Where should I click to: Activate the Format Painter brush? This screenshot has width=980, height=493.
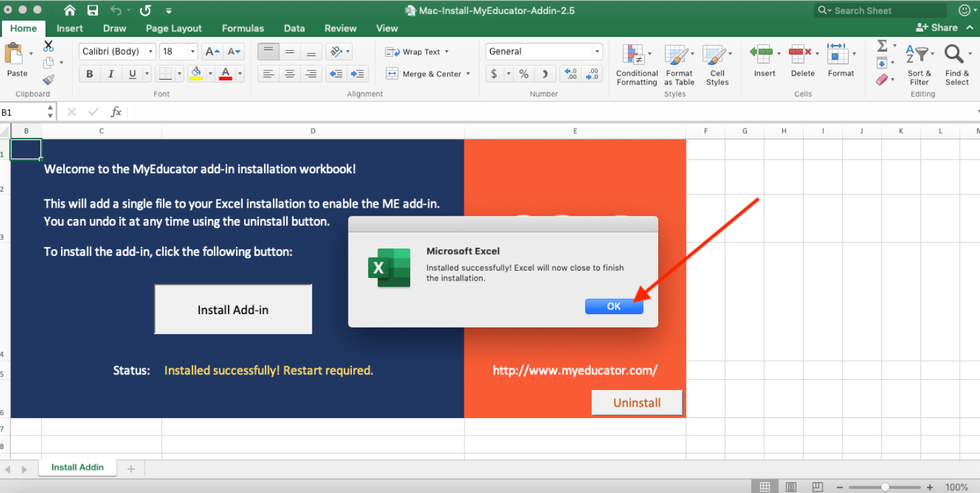48,80
